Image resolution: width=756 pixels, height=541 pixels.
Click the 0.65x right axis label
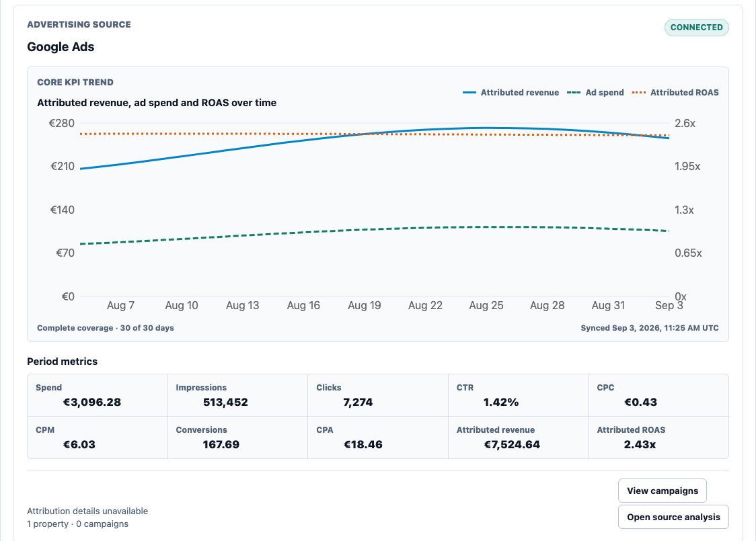[x=688, y=253]
